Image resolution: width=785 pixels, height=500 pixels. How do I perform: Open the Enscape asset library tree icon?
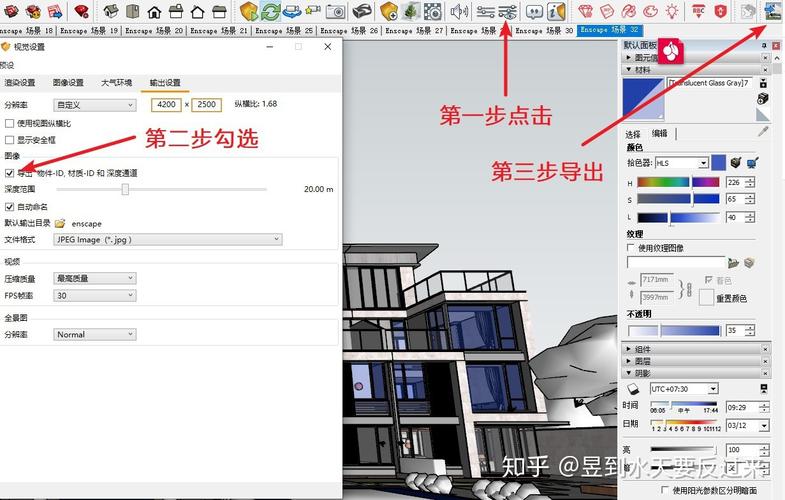pyautogui.click(x=411, y=11)
